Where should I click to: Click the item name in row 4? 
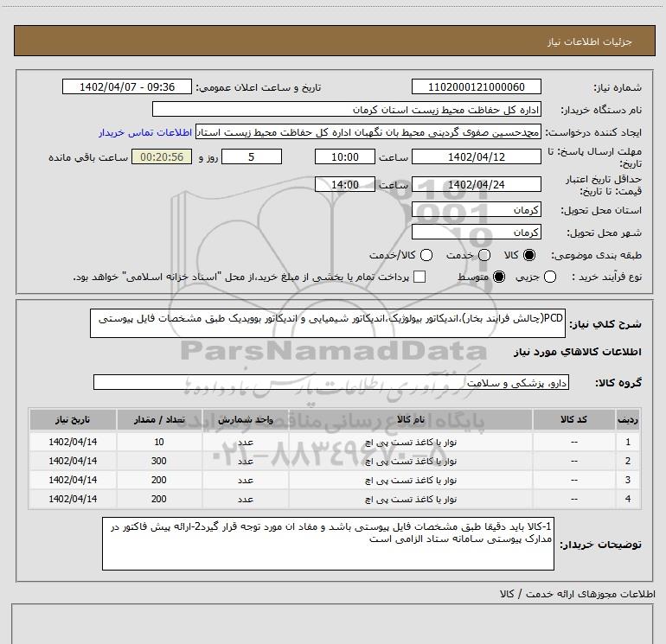click(411, 500)
